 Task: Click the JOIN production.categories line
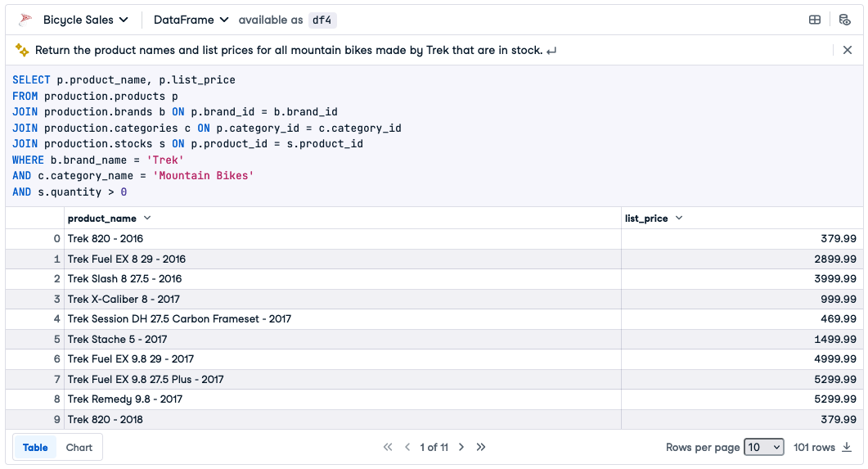206,128
